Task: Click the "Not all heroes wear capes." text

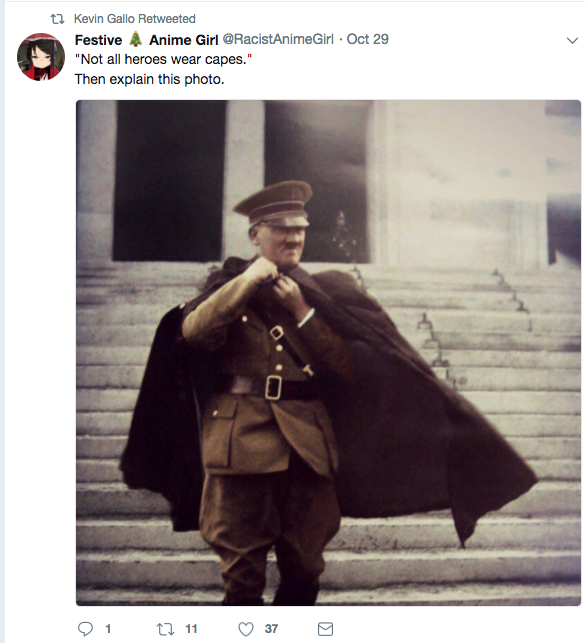Action: tap(163, 59)
